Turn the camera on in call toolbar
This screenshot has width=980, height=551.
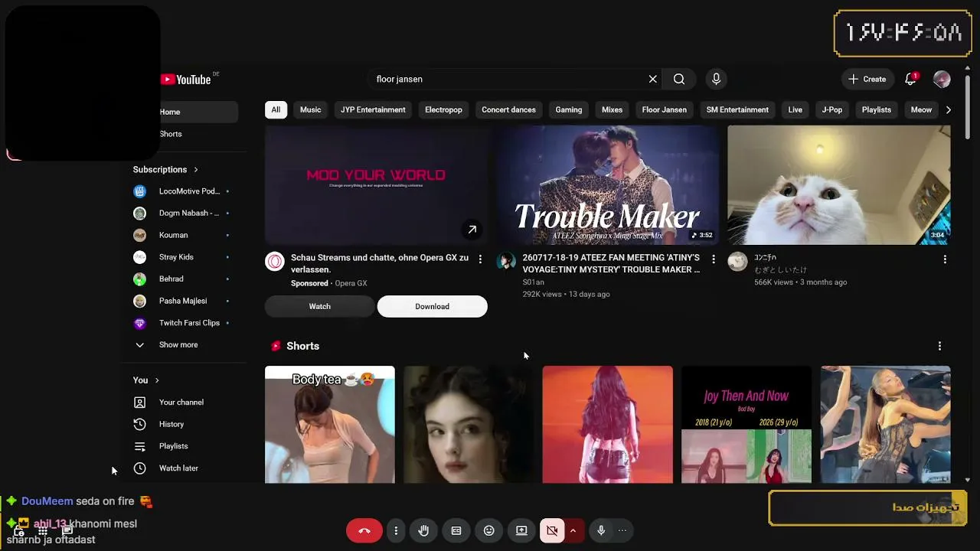pos(552,530)
